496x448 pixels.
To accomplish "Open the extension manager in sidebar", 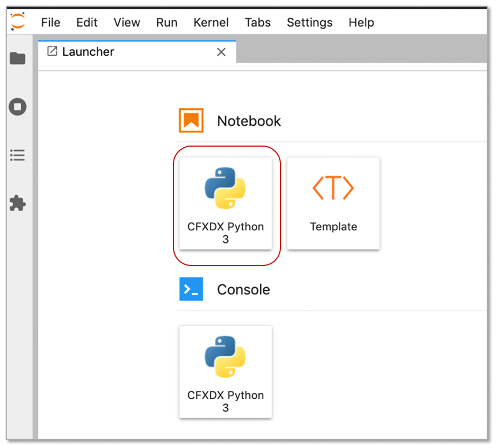I will pyautogui.click(x=17, y=203).
